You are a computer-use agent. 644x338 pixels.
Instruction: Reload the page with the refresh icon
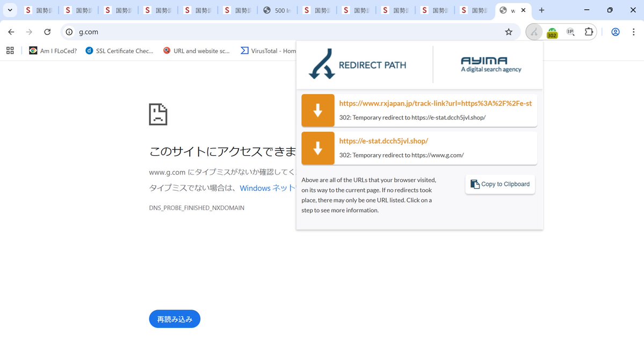coord(47,32)
